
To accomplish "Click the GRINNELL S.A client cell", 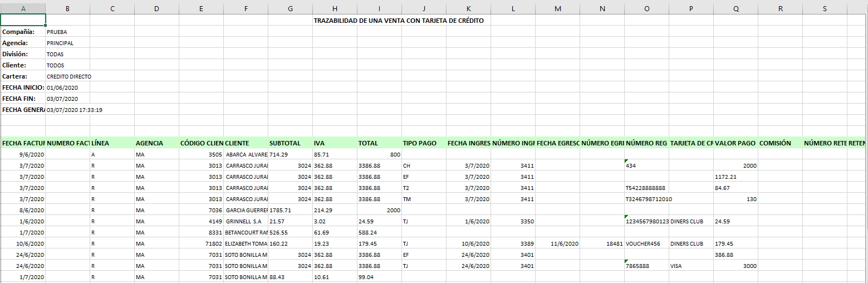I will coord(245,221).
